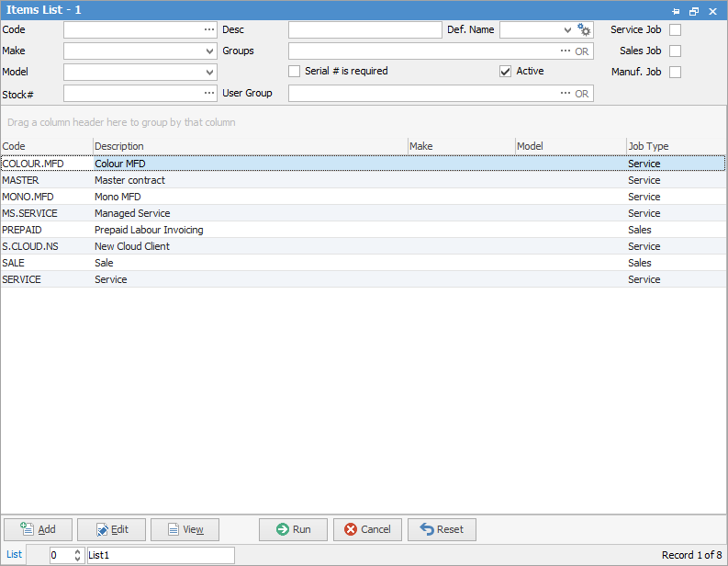Click Sales job type for PREPAID

(639, 230)
